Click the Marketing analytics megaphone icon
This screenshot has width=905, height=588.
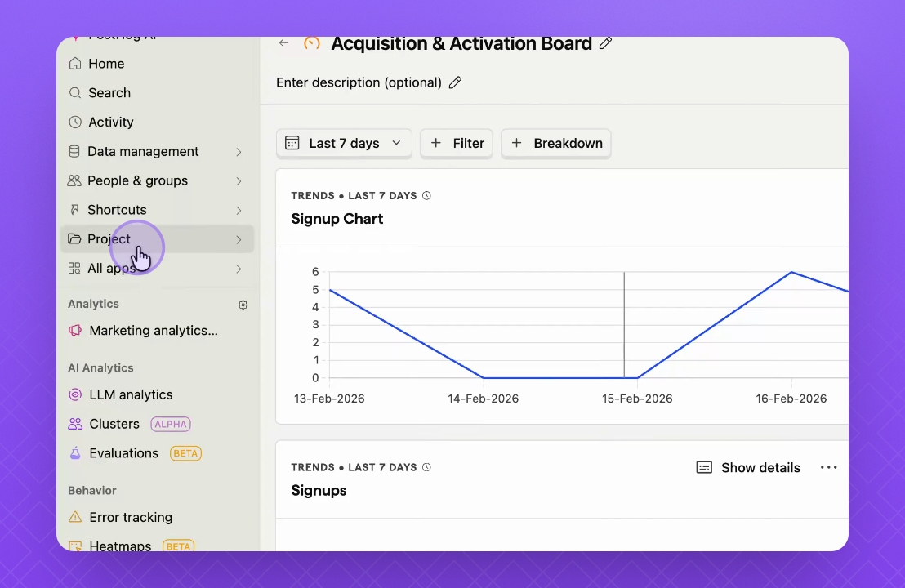75,331
